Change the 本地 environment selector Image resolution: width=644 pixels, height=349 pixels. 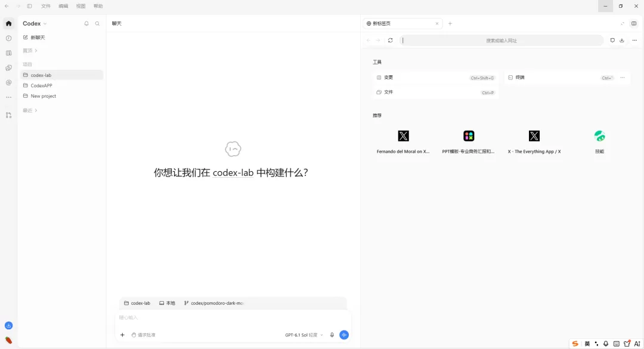pyautogui.click(x=167, y=303)
